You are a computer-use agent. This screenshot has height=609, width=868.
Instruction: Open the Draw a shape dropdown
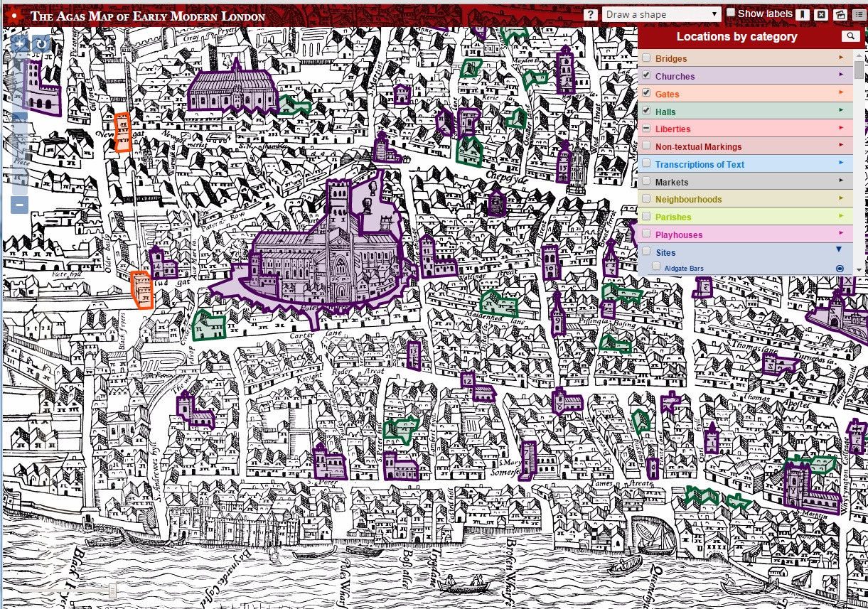click(662, 14)
